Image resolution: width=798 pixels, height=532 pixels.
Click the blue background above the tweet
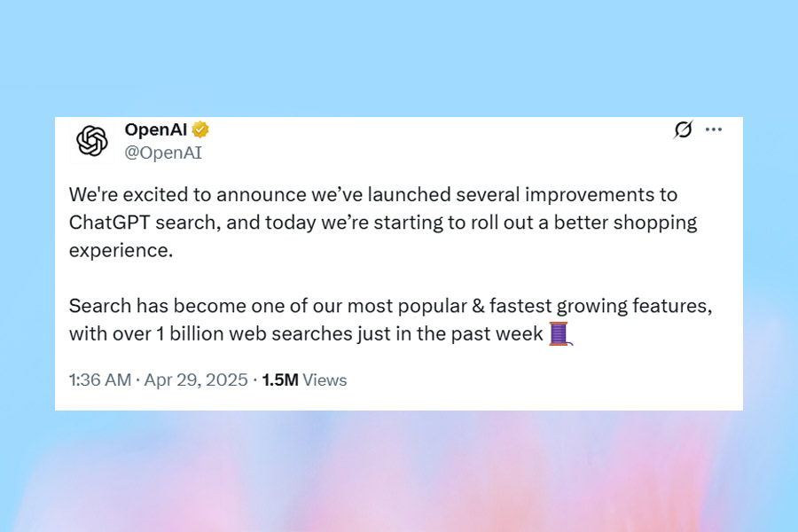pos(399,53)
